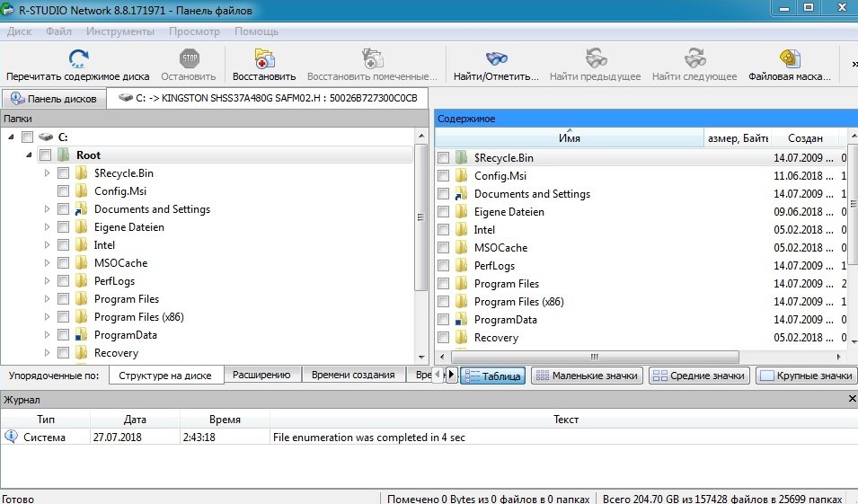Expand $Recycle.Bin in folder tree

47,172
